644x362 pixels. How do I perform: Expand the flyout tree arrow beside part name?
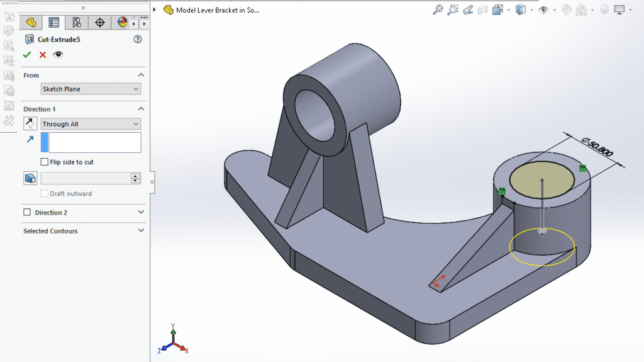coord(155,9)
